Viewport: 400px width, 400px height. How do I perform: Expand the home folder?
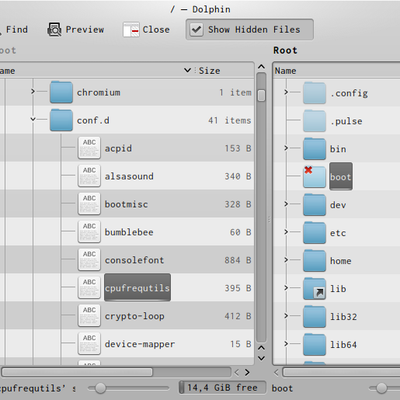286,260
